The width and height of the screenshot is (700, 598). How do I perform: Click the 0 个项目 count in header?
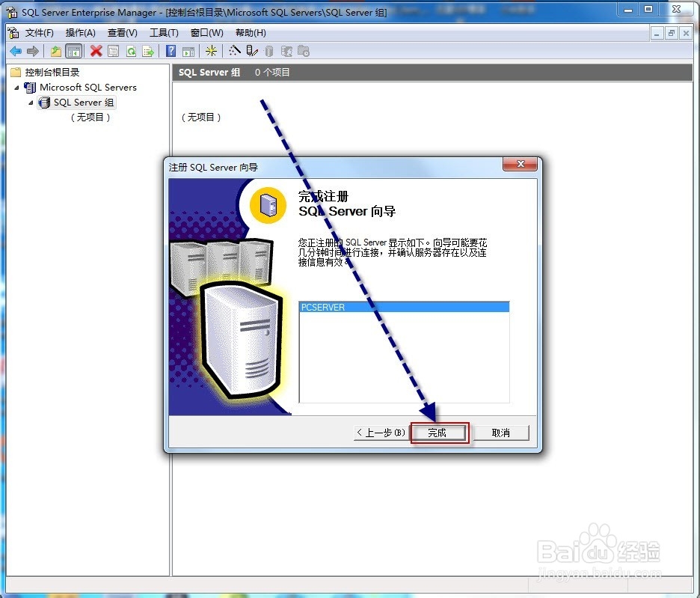(x=272, y=73)
